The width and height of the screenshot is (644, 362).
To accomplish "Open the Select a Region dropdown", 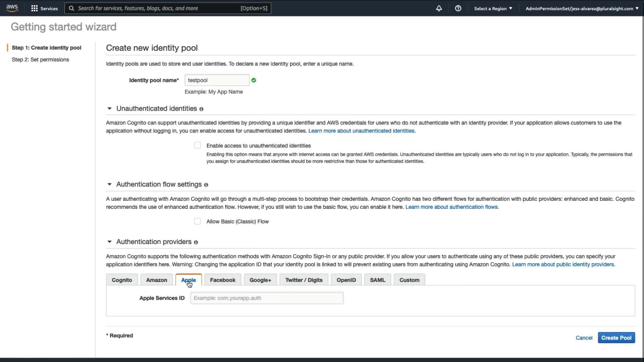I will 493,8.
